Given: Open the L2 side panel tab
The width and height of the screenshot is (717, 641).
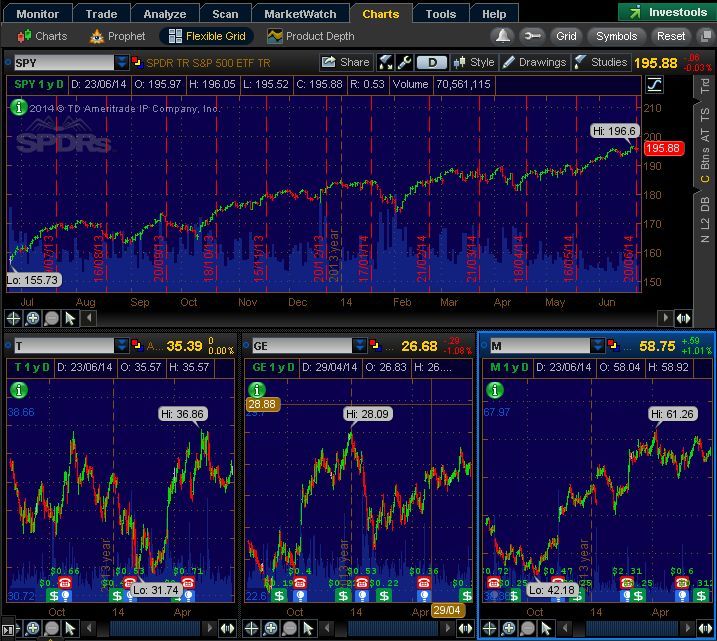Looking at the screenshot, I should [x=705, y=223].
